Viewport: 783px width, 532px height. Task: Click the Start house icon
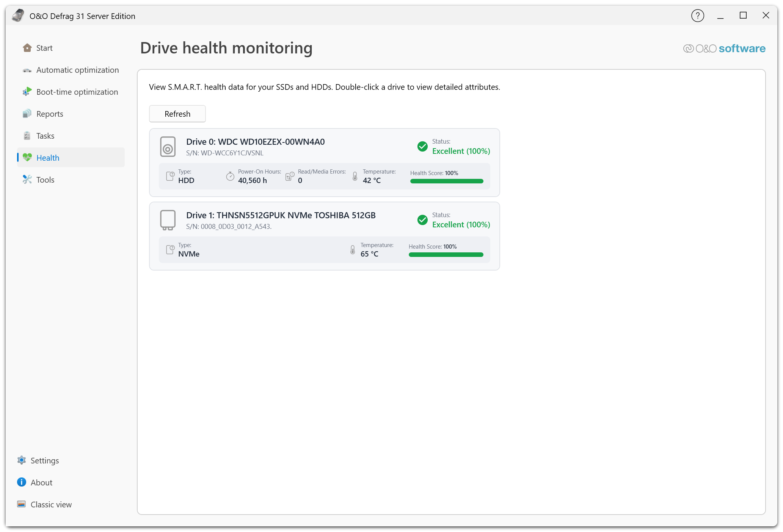tap(27, 48)
